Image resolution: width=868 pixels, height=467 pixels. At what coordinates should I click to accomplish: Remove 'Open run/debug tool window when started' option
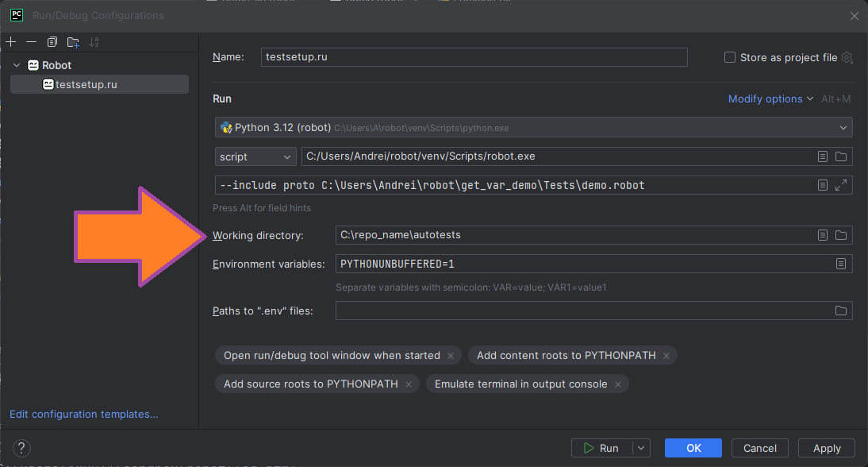pyautogui.click(x=451, y=356)
